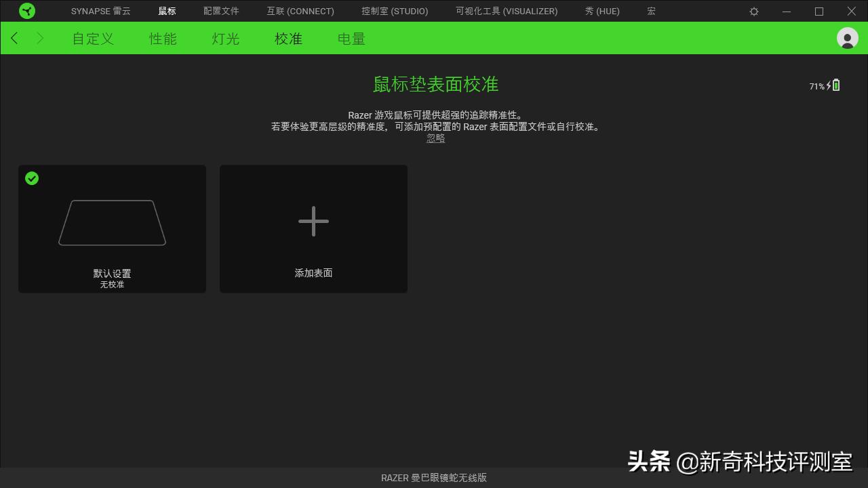The height and width of the screenshot is (488, 868).
Task: Click the Razer logo in the top-left corner
Action: (27, 11)
